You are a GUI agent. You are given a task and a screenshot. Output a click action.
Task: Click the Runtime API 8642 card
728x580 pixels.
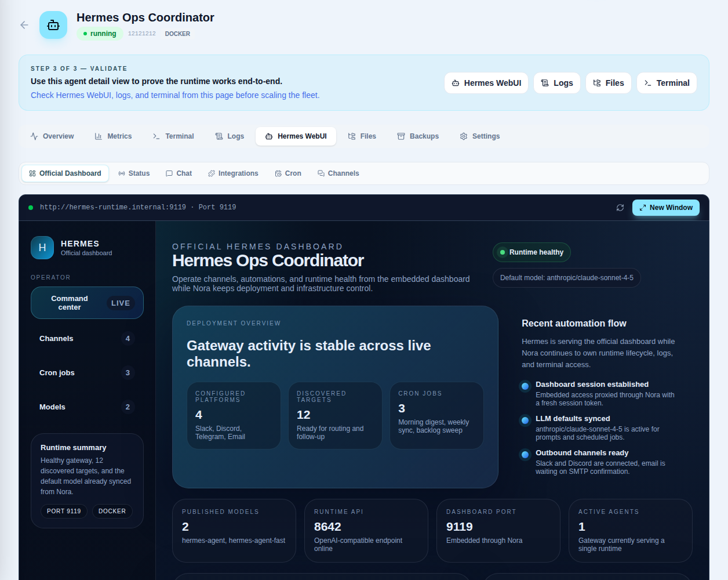coord(366,531)
